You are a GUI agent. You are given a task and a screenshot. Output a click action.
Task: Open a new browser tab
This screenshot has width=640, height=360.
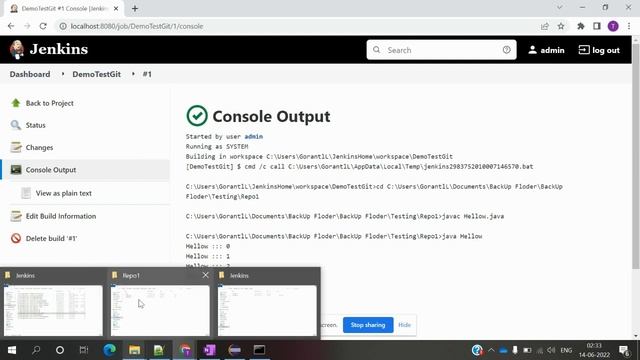(x=135, y=9)
